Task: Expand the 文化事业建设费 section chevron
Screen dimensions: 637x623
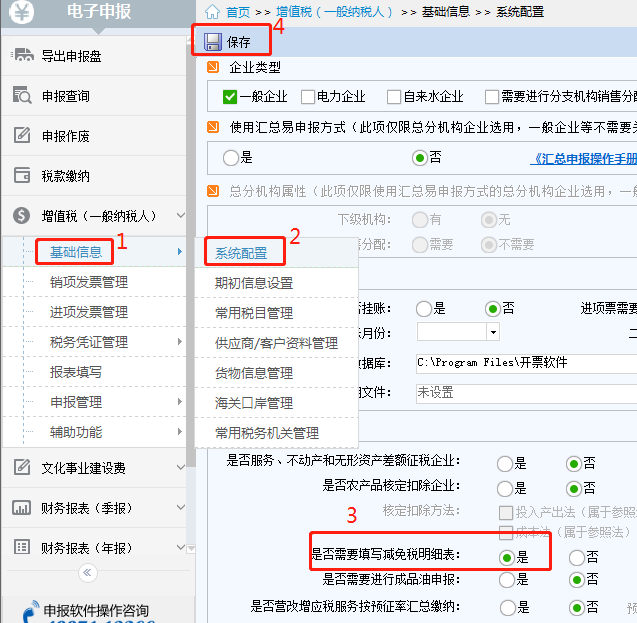Action: coord(181,467)
